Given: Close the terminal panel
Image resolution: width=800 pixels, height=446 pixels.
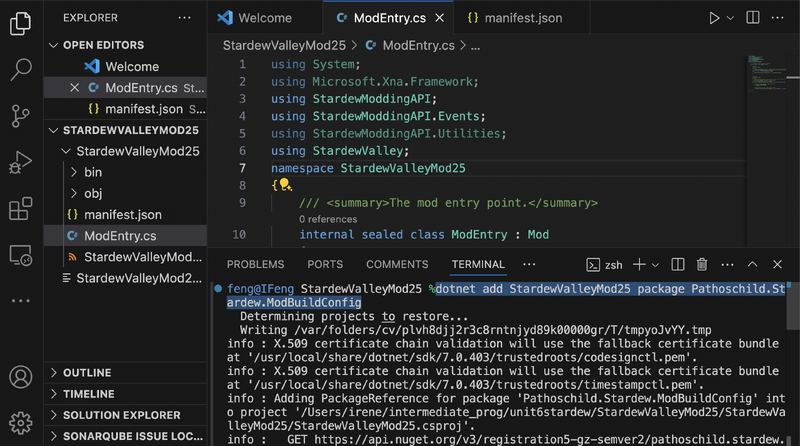Looking at the screenshot, I should (x=777, y=264).
